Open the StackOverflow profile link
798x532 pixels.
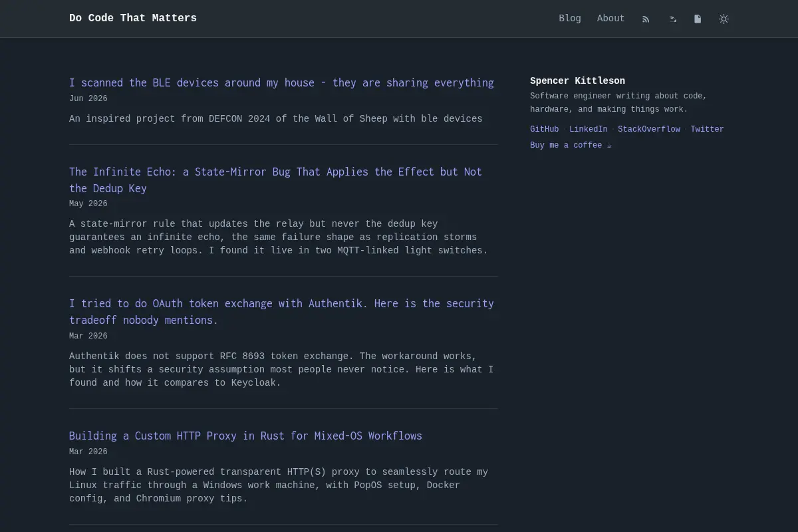tap(649, 129)
